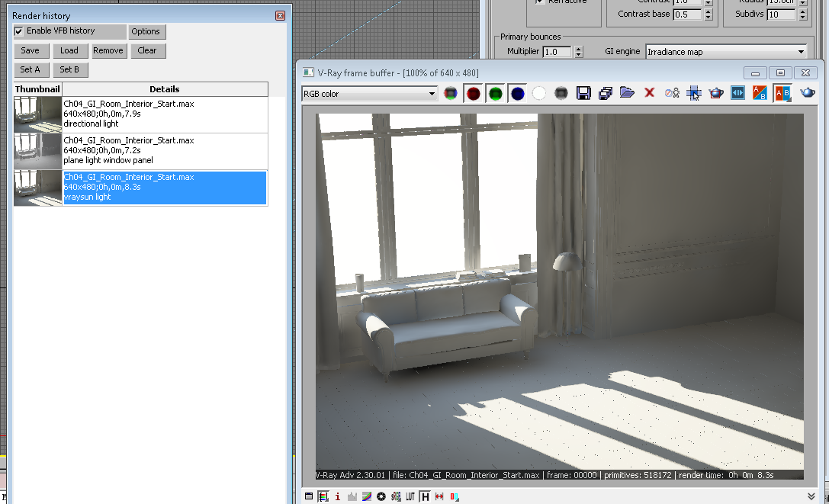Toggle the sRGB display button

396,496
